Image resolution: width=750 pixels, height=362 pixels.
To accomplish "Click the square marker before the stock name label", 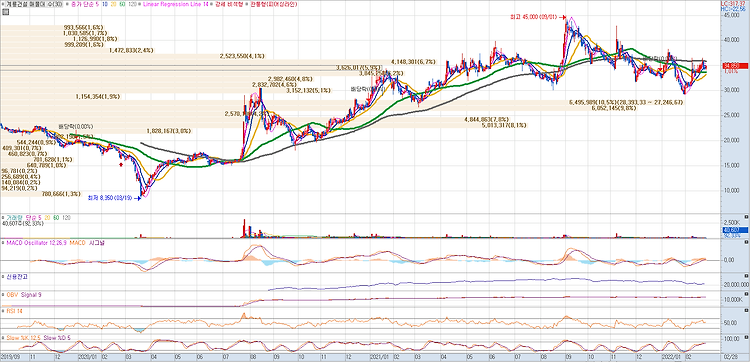I will pos(2,4).
